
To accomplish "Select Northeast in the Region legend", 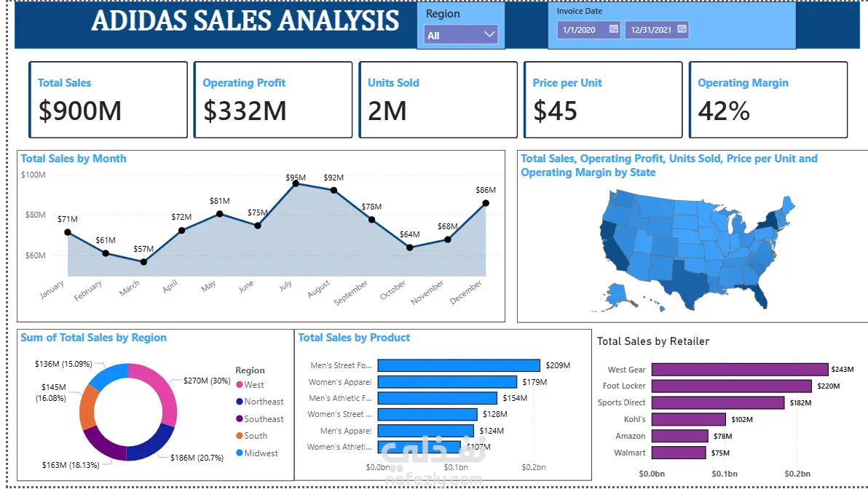I will (260, 402).
